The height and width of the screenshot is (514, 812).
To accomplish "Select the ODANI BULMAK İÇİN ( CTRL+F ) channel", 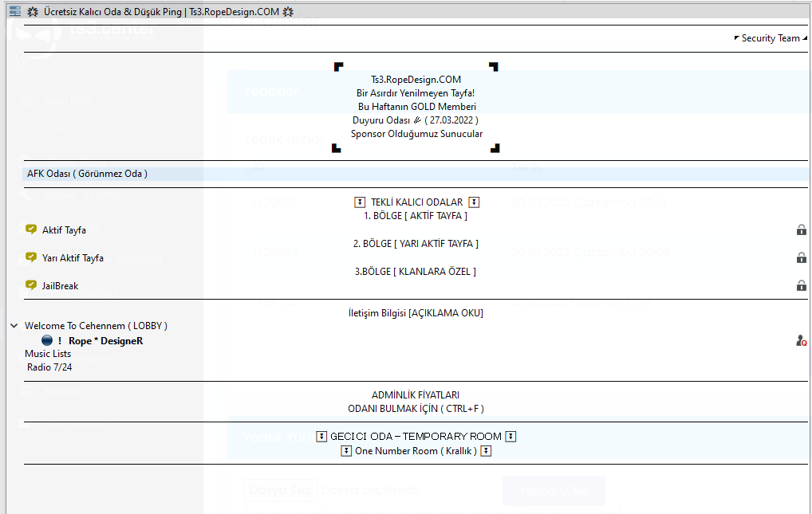I will point(416,408).
